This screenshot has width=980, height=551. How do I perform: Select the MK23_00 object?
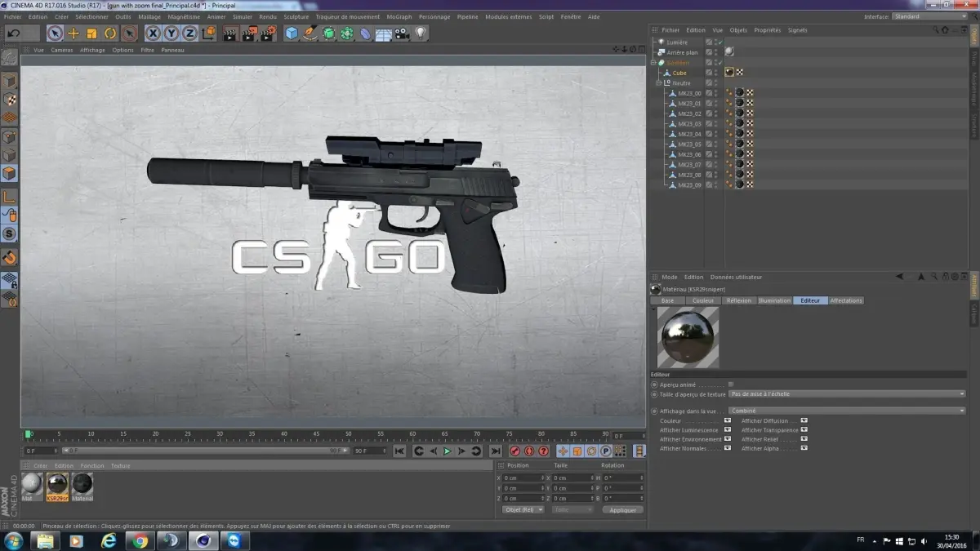[x=689, y=93]
